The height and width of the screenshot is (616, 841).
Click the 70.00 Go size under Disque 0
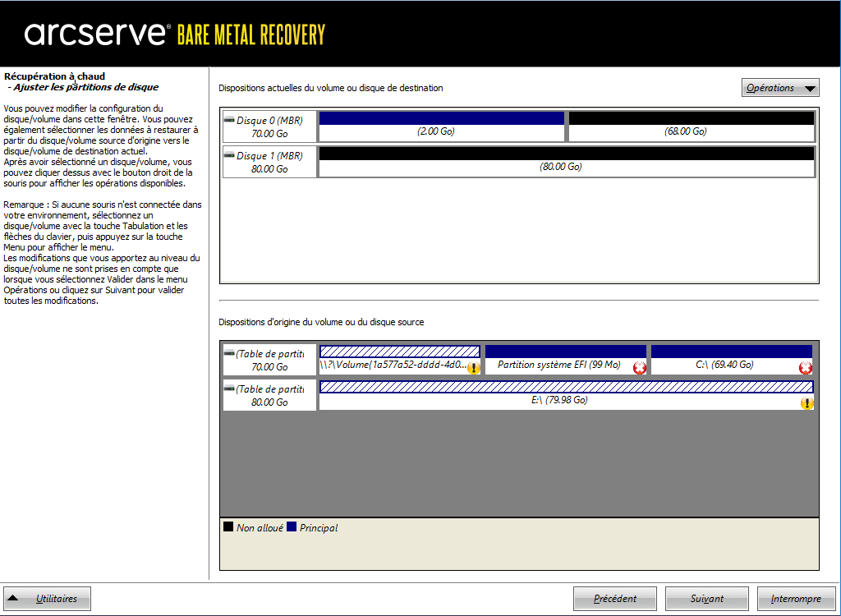coord(269,134)
